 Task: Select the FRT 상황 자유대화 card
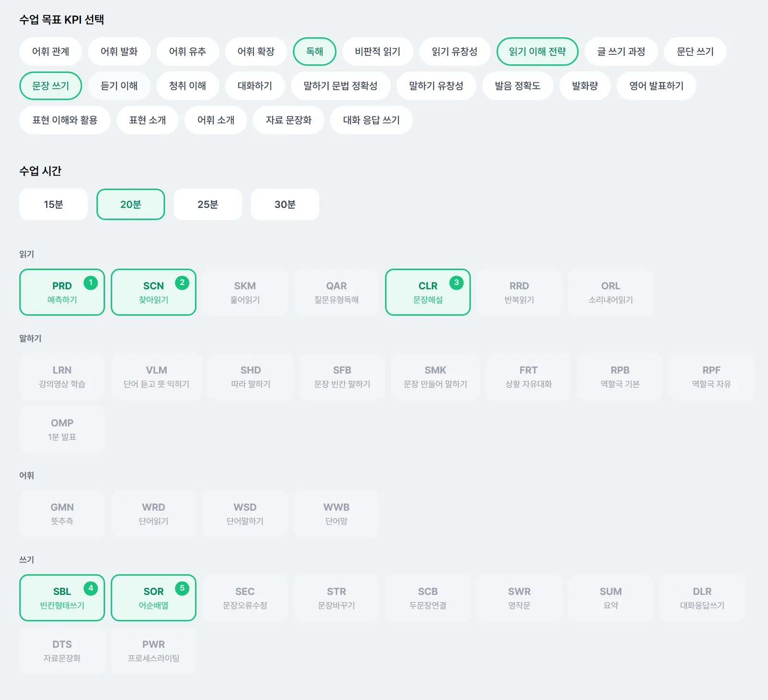click(528, 377)
